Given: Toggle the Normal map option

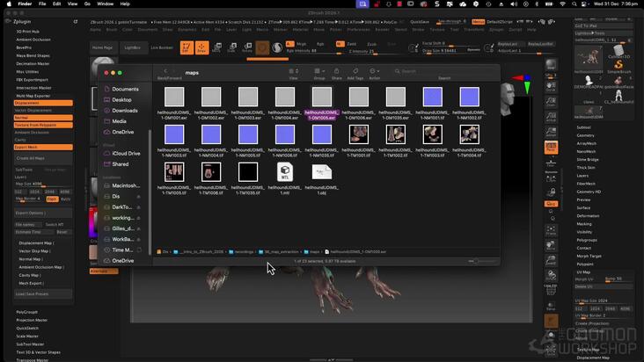Looking at the screenshot, I should (43, 118).
